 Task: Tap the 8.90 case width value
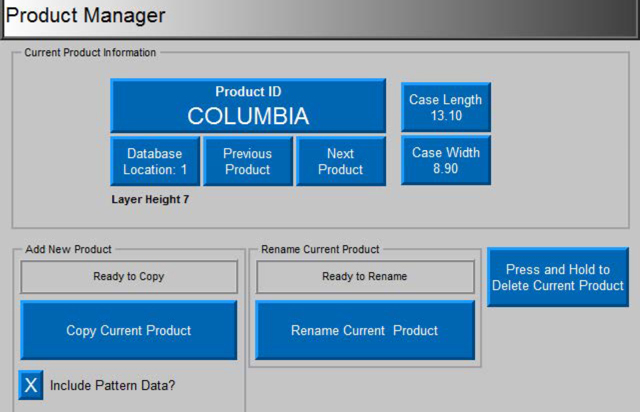coord(446,170)
